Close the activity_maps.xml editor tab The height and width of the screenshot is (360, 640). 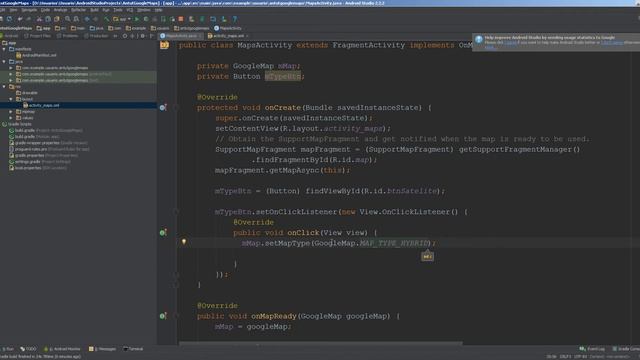(x=247, y=36)
